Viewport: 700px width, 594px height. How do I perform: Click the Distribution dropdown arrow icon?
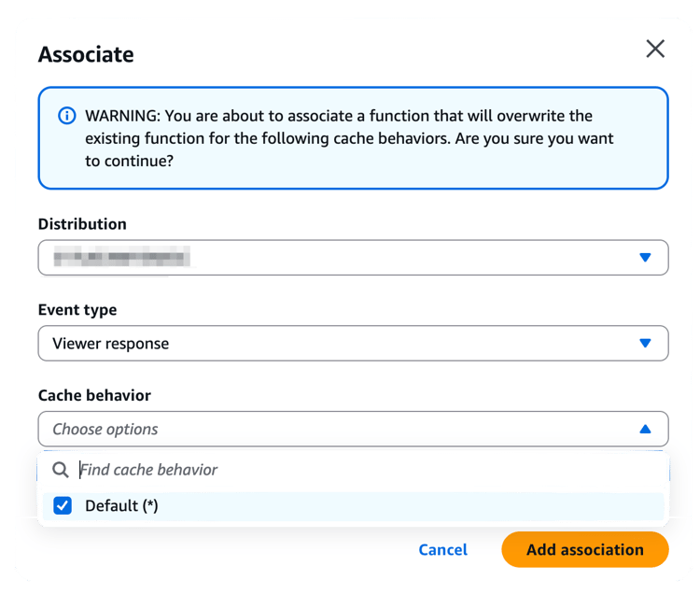(645, 257)
